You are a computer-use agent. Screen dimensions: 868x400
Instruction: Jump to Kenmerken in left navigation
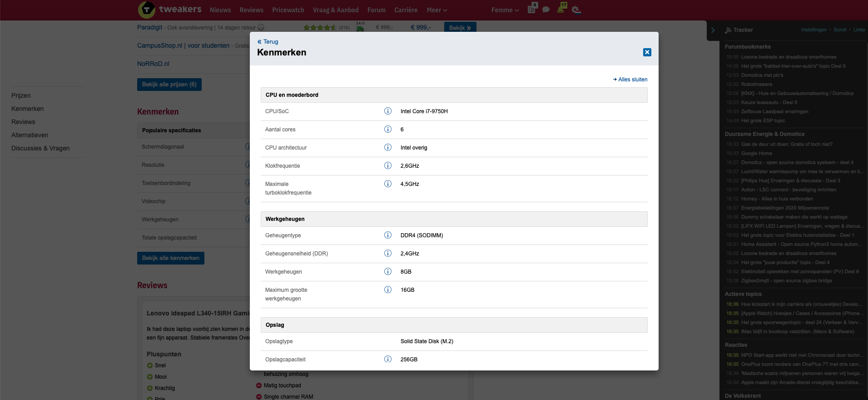click(28, 109)
